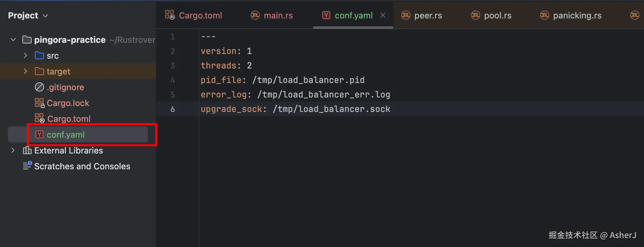The width and height of the screenshot is (644, 247).
Task: Collapse the pingora-practice root folder
Action: (13, 40)
